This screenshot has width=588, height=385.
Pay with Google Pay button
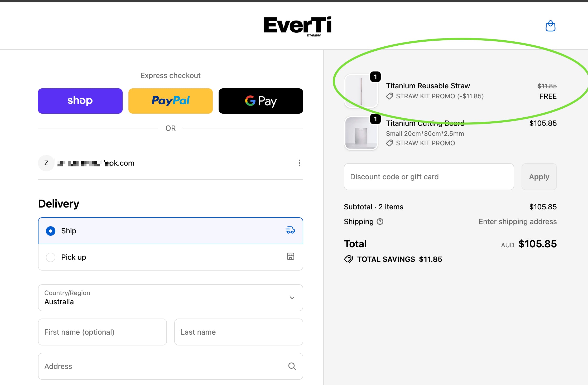click(x=261, y=101)
